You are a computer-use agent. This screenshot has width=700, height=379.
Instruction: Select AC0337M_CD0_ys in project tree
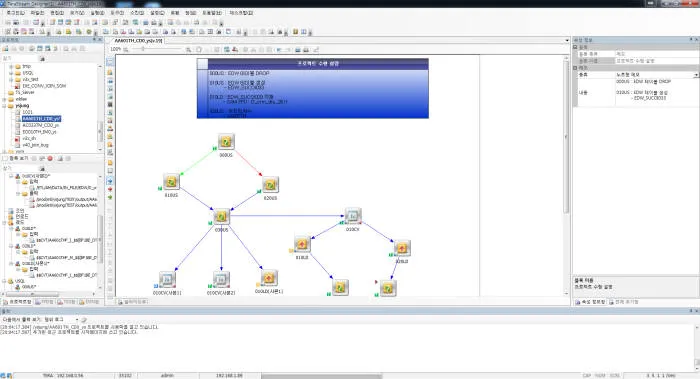(41, 125)
